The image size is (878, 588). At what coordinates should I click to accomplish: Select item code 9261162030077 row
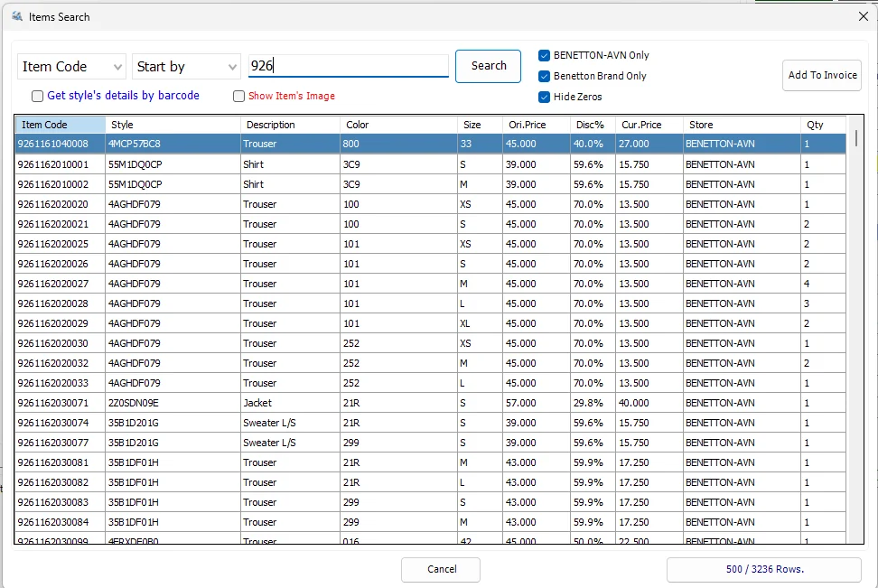click(430, 443)
